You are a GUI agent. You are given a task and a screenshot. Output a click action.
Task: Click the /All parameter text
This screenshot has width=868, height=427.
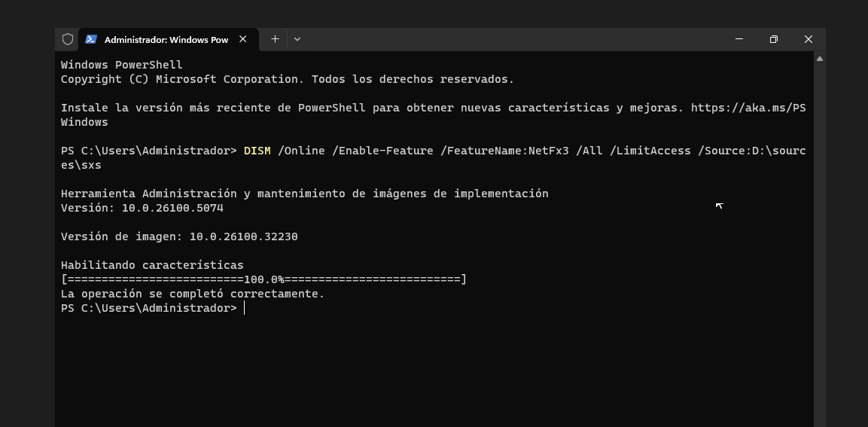click(589, 151)
